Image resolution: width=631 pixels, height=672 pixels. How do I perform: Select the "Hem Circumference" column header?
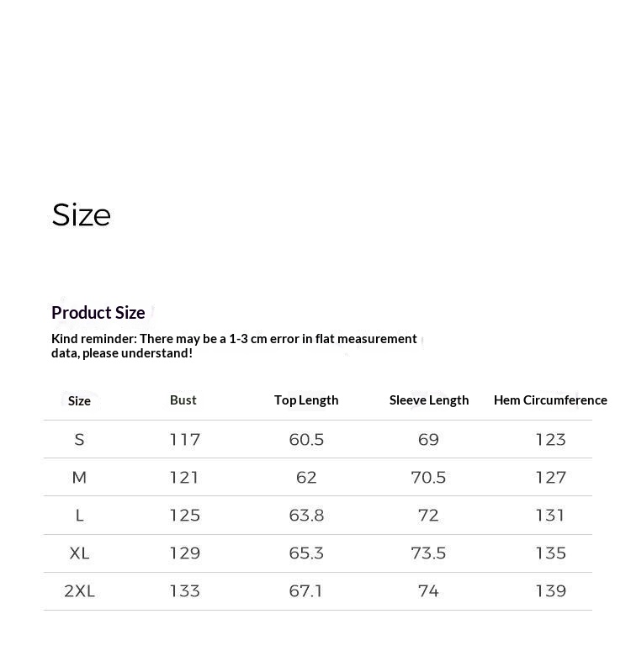tap(550, 400)
